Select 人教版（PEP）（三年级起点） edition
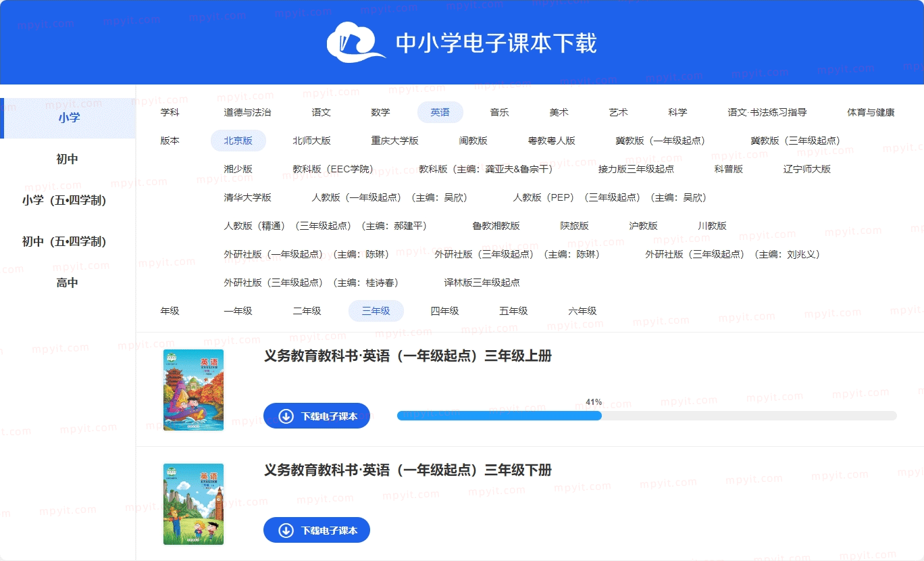Screen dimensions: 924x561 click(x=613, y=197)
